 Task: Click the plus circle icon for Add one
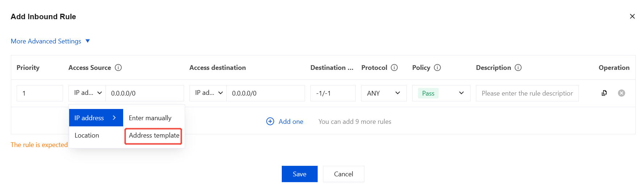click(x=270, y=121)
